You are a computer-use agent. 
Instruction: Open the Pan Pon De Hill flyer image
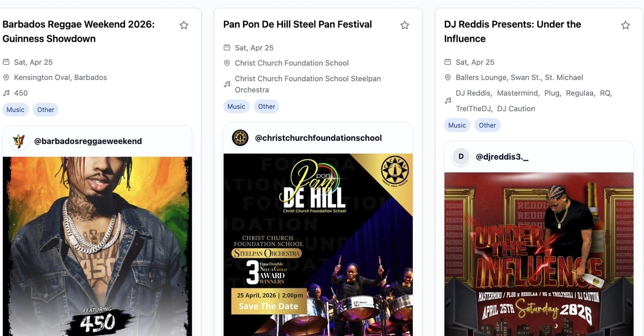(318, 245)
